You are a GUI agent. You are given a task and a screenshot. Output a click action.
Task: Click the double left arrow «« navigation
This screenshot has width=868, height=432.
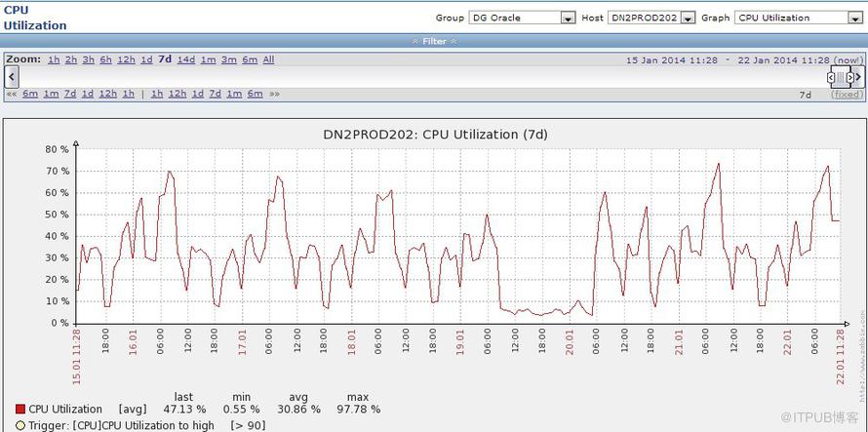point(12,95)
